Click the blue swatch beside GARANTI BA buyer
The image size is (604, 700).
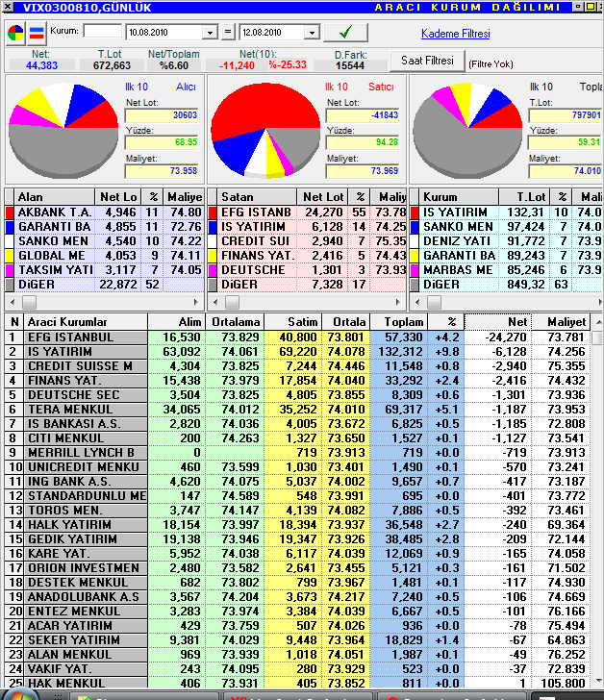click(x=10, y=227)
